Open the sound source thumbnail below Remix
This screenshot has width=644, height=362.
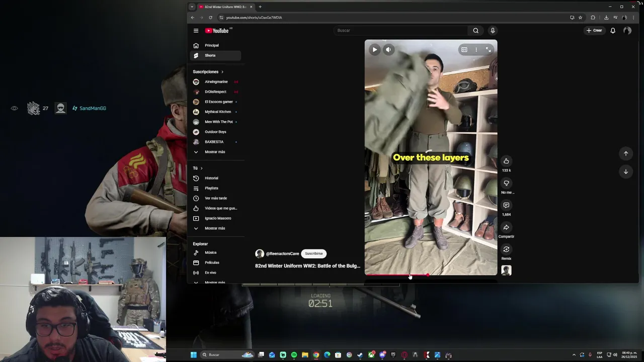point(506,270)
